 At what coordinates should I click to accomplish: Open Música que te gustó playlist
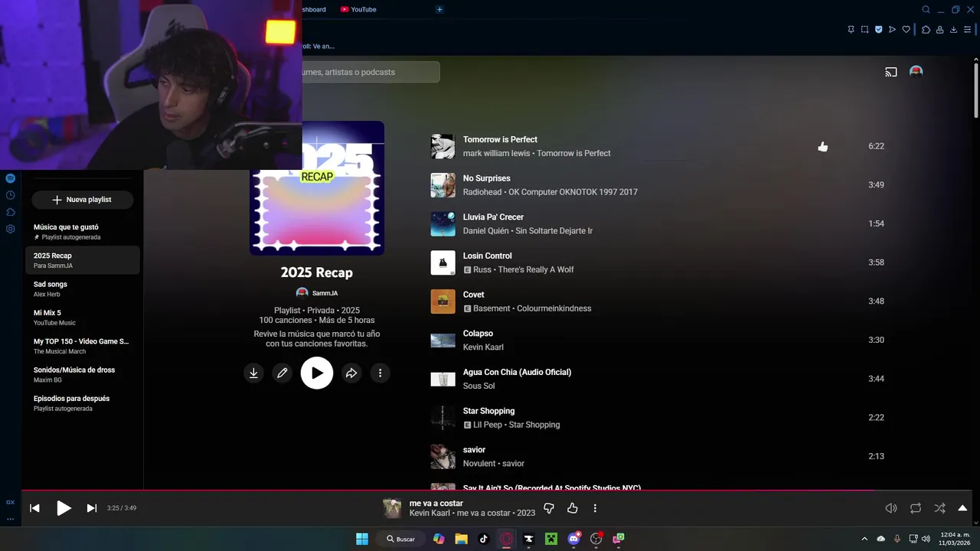(83, 232)
